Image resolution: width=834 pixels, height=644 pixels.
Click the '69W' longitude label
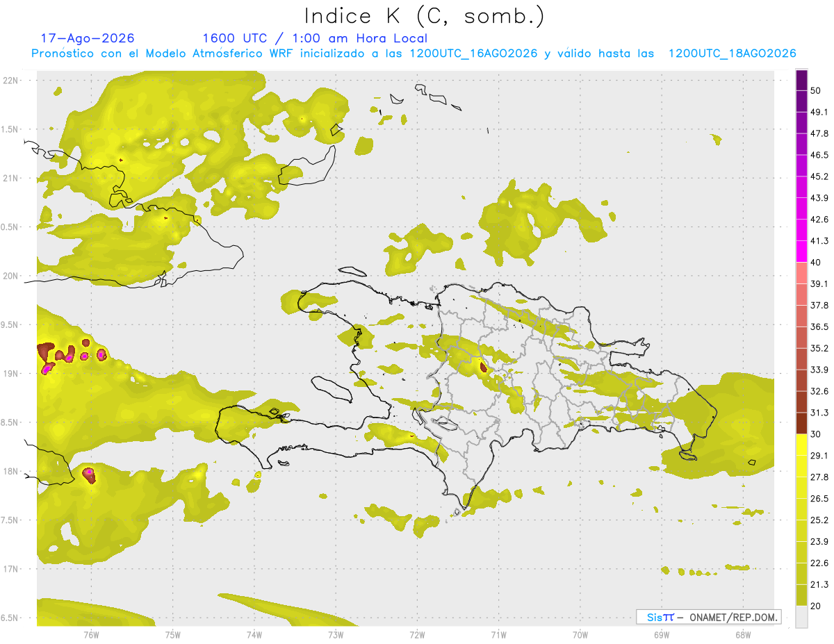(661, 635)
